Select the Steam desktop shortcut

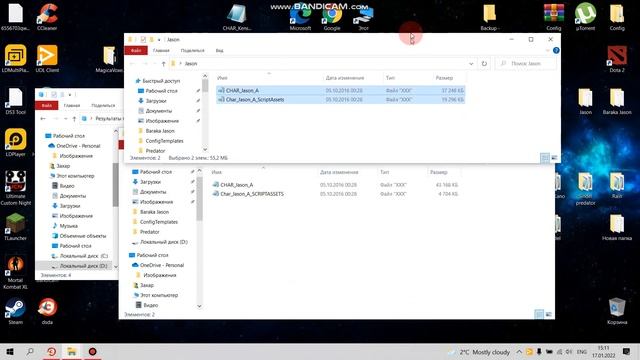tap(16, 311)
